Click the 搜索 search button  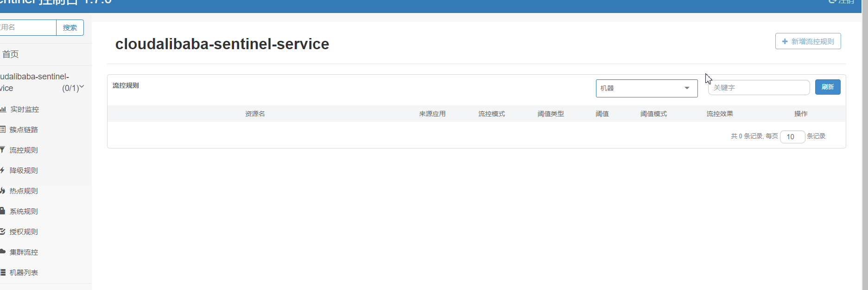tap(70, 28)
